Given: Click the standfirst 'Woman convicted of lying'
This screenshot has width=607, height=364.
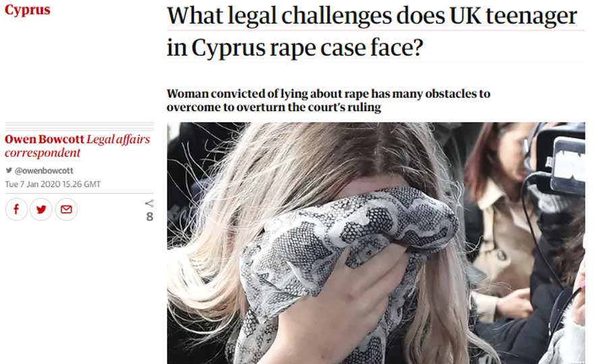Looking at the screenshot, I should 328,100.
